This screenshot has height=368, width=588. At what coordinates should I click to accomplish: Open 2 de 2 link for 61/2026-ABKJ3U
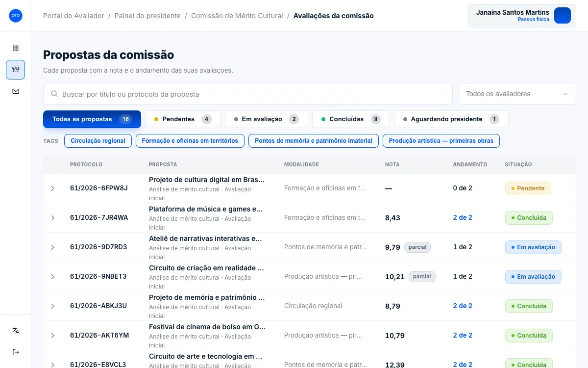pyautogui.click(x=463, y=306)
